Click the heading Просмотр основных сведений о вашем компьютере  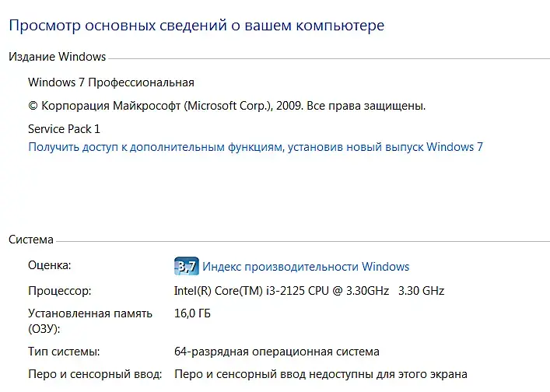[x=196, y=26]
